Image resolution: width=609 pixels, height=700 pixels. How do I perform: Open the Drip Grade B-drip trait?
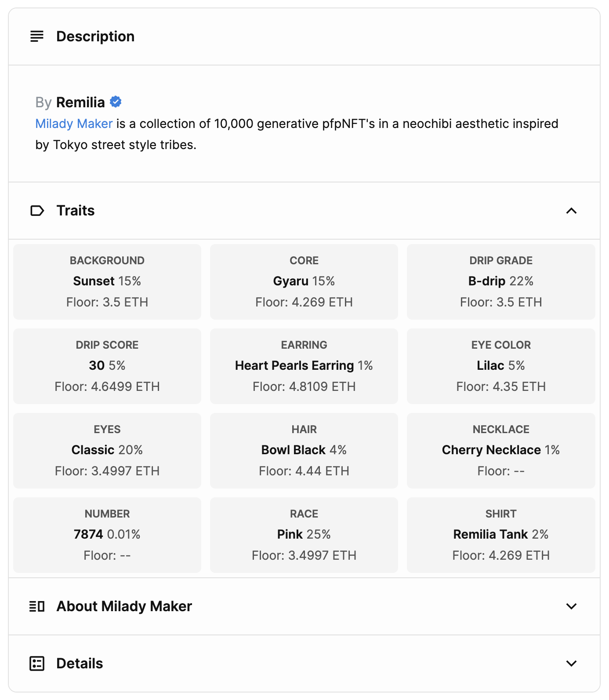(x=501, y=282)
